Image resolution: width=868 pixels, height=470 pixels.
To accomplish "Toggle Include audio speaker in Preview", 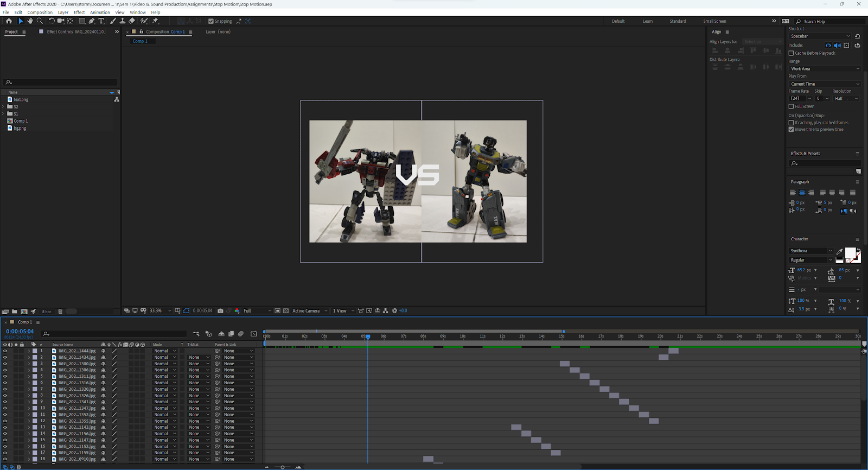I will [x=837, y=46].
